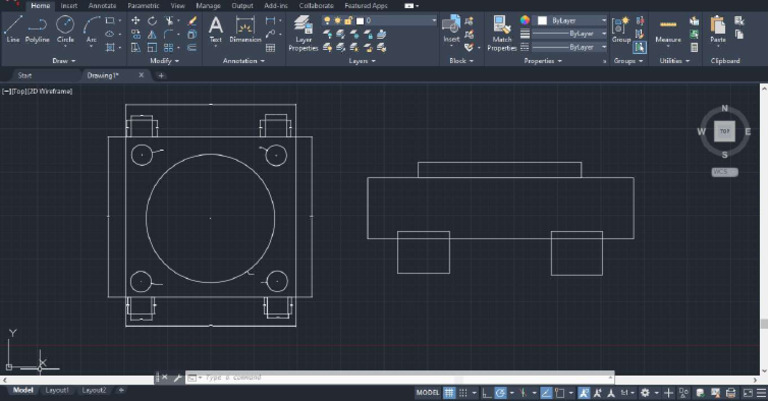Expand the Modify panel dropdown
Screen dimensions: 768x401
coord(164,60)
